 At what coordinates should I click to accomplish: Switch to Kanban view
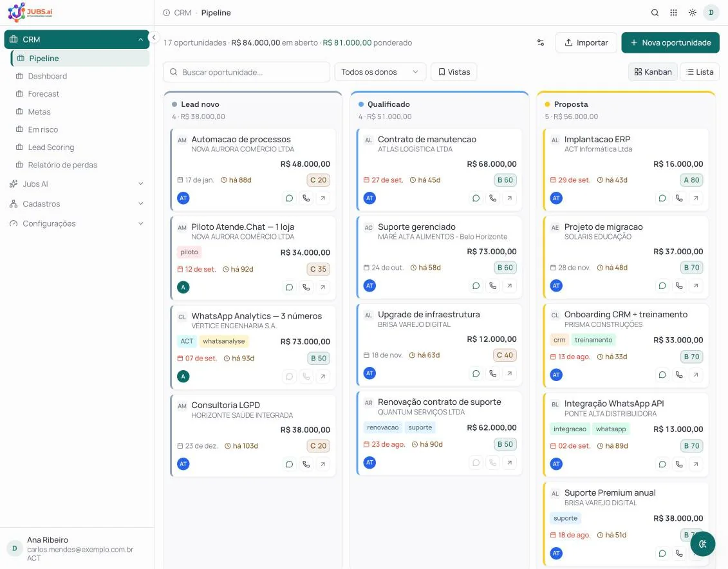(x=653, y=72)
